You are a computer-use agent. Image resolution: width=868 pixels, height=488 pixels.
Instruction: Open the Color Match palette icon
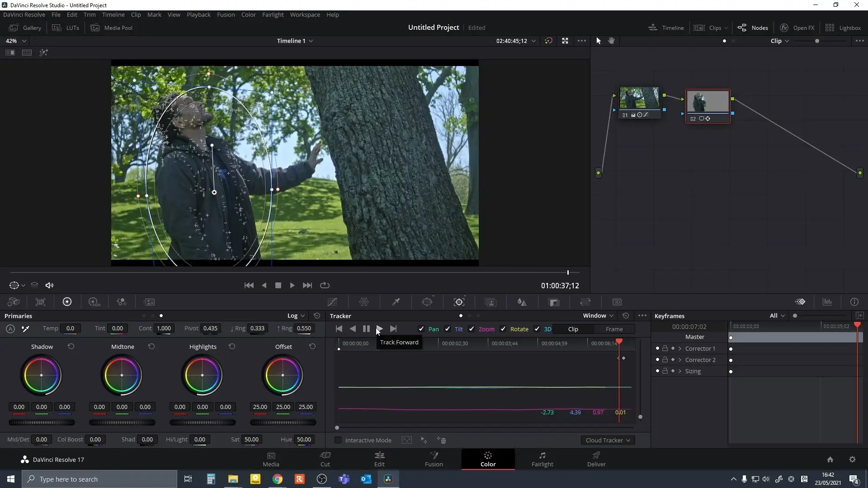(41, 302)
